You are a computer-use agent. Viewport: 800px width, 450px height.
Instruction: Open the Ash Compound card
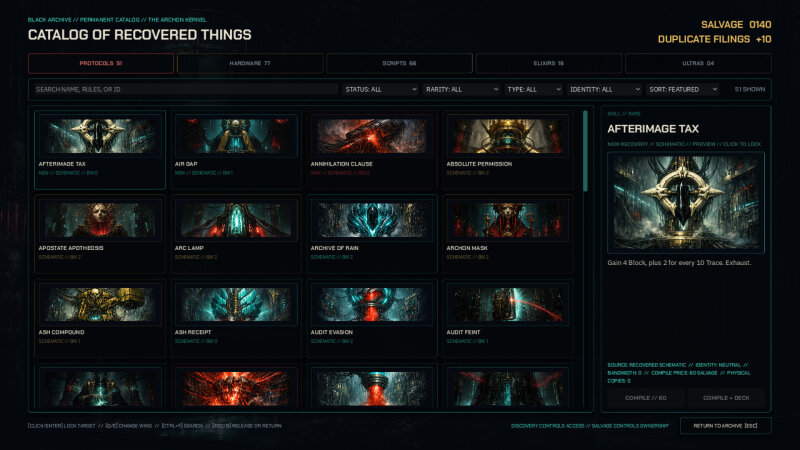[100, 318]
